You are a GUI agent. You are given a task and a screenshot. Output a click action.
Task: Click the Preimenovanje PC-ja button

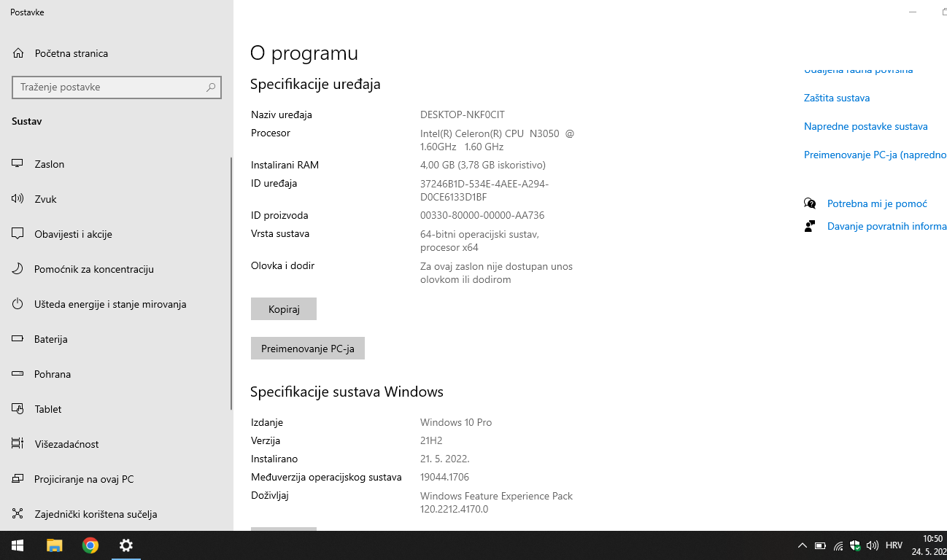tap(308, 349)
